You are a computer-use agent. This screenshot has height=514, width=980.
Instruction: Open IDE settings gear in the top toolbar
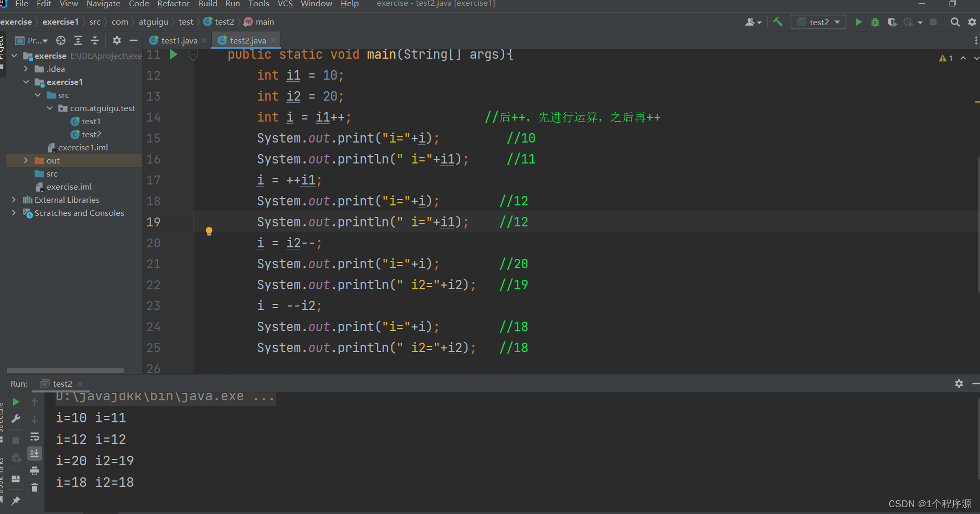[972, 22]
